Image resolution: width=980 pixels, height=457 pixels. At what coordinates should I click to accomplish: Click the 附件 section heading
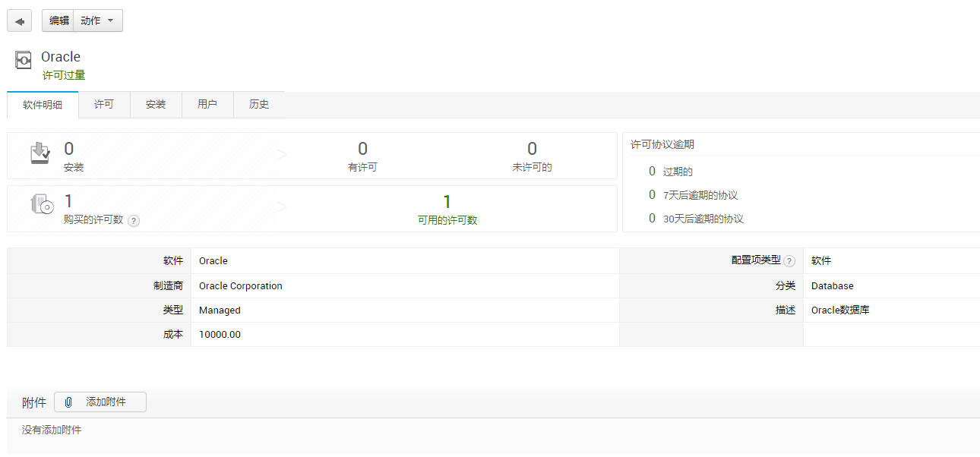tap(34, 402)
